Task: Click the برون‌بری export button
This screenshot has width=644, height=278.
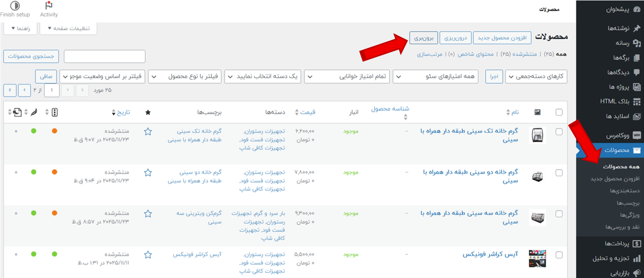Action: [x=423, y=38]
